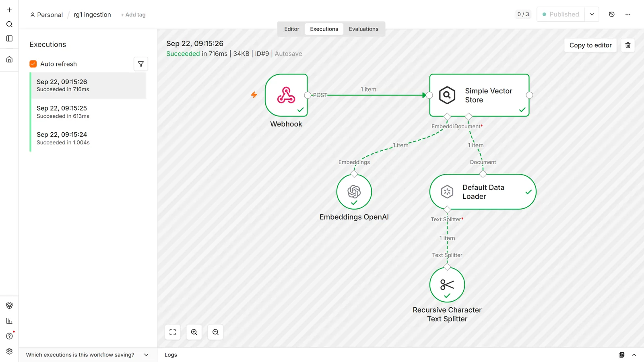The height and width of the screenshot is (362, 644).
Task: Open the insights chart icon
Action: 9,321
